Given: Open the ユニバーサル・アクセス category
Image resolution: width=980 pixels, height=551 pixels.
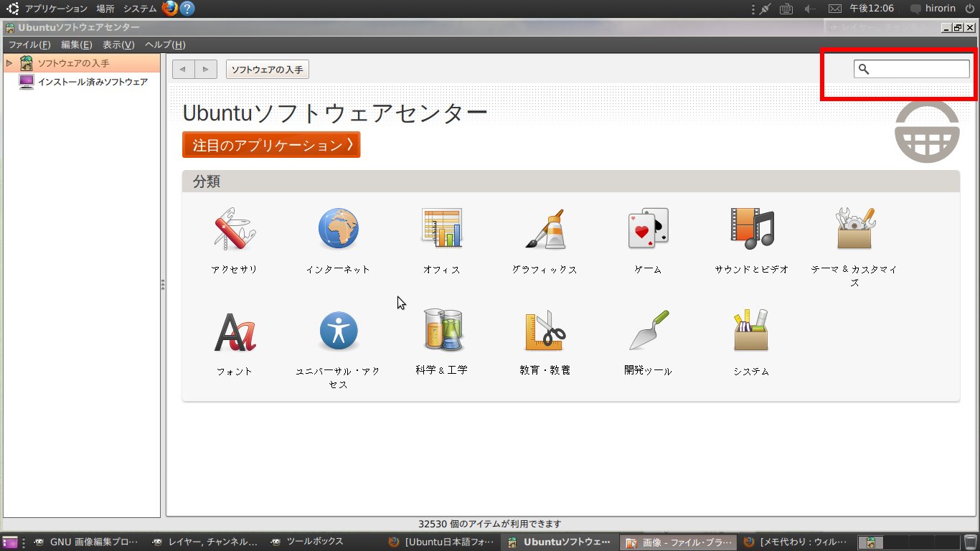Looking at the screenshot, I should pyautogui.click(x=338, y=349).
